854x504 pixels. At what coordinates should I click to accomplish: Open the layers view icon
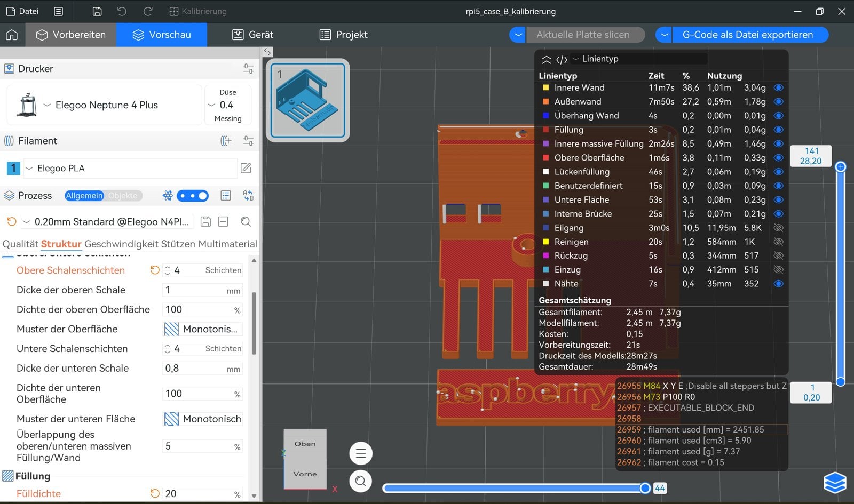(835, 483)
